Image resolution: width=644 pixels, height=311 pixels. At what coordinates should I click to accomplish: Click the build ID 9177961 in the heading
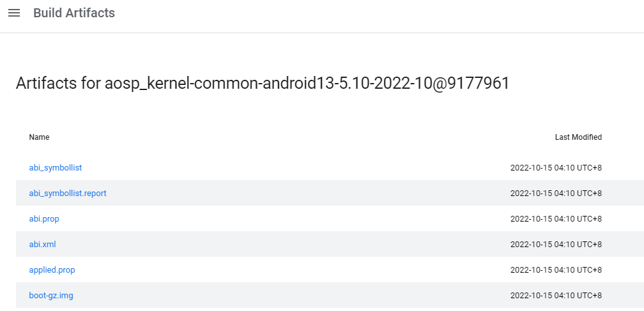pyautogui.click(x=479, y=83)
